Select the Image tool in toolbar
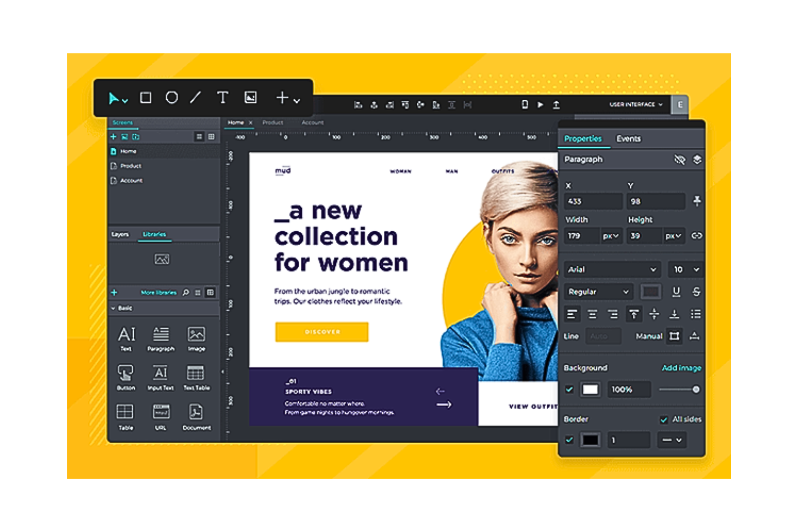Viewport: 798px width, 532px height. pos(250,98)
